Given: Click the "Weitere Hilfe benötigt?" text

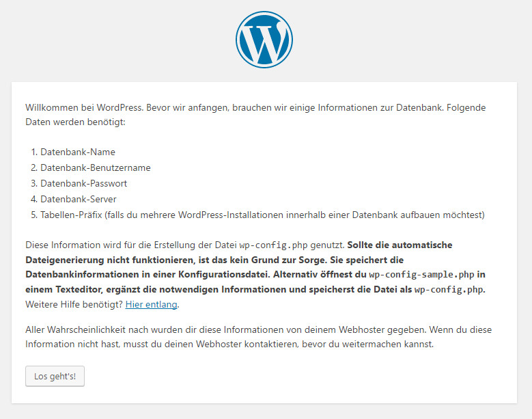Looking at the screenshot, I should pyautogui.click(x=74, y=304).
